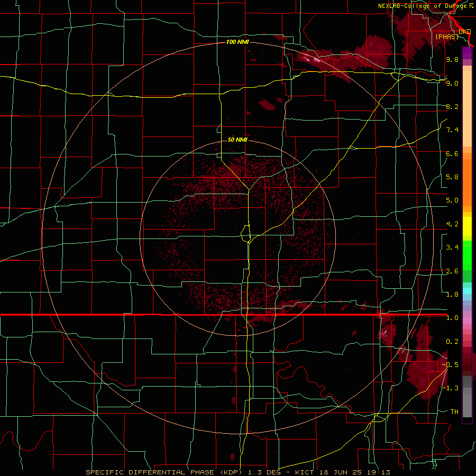The width and height of the screenshot is (476, 476).
Task: Click the "DKD" label above the color scale
Action: (x=464, y=31)
